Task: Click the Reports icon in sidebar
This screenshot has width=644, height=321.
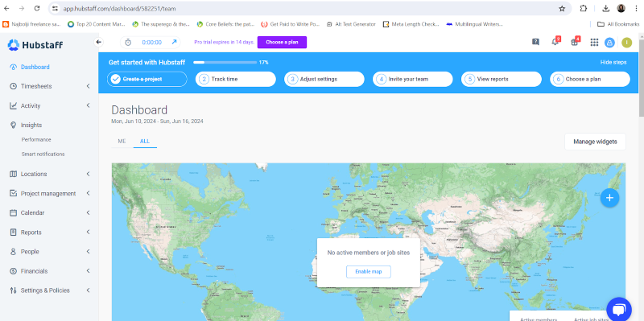Action: 13,233
